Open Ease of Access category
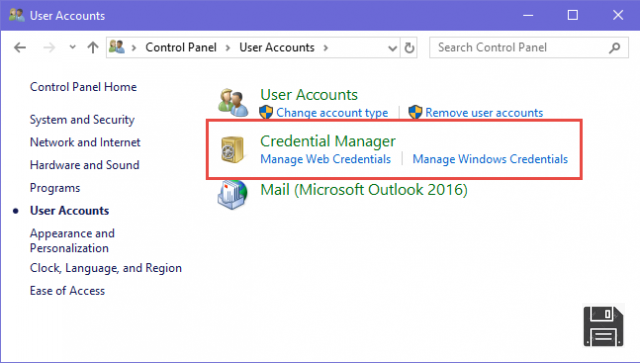640x363 pixels. coord(67,291)
